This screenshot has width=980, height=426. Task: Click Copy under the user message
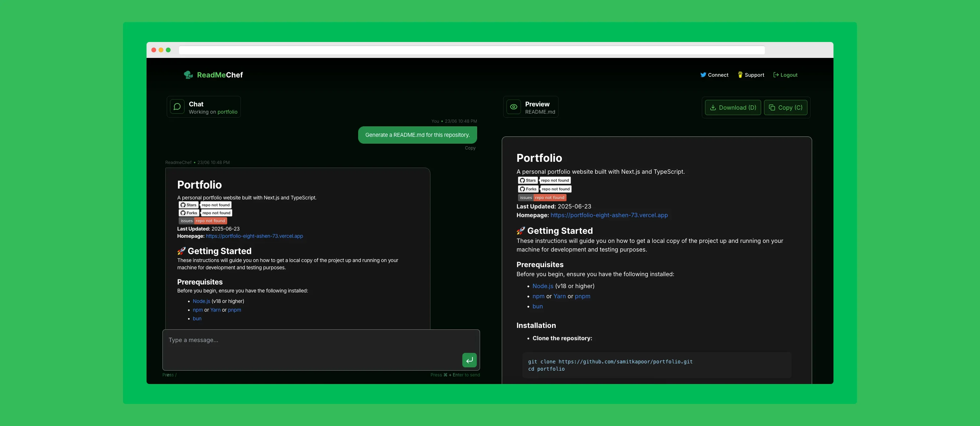[x=470, y=148]
